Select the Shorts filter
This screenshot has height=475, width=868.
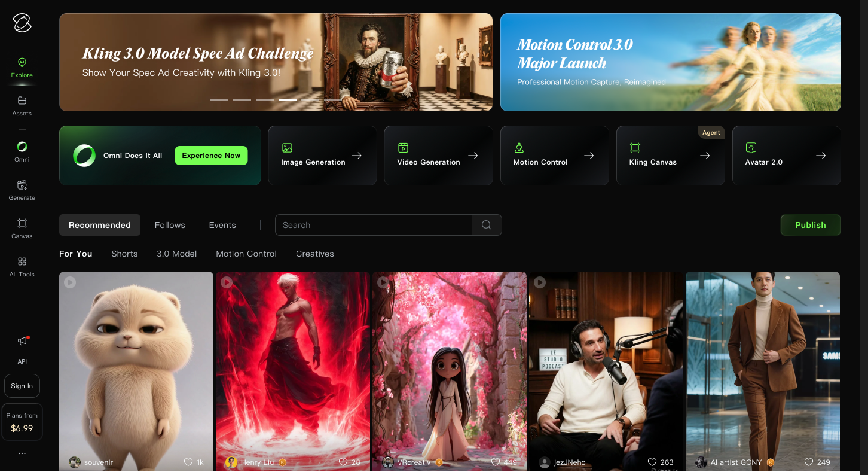click(x=124, y=254)
